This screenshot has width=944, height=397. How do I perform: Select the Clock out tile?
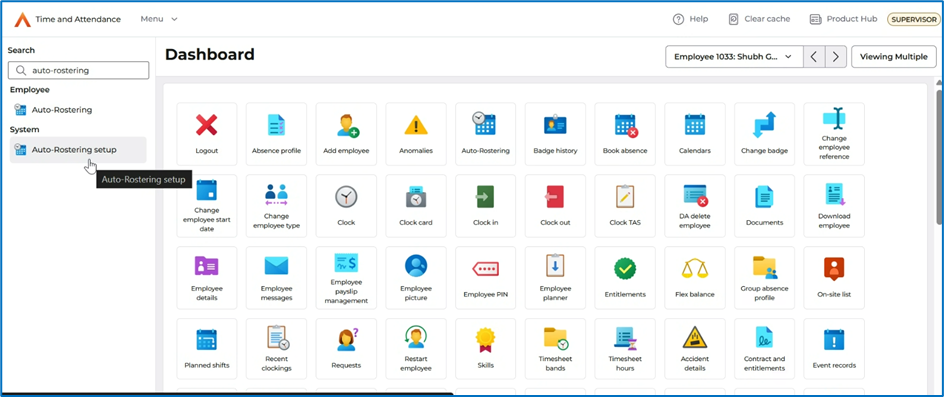(555, 206)
